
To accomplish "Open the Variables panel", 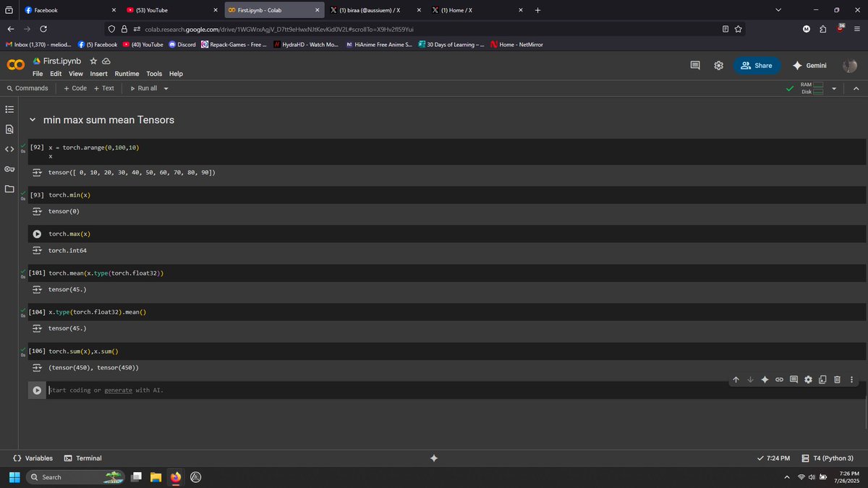I will tap(33, 458).
